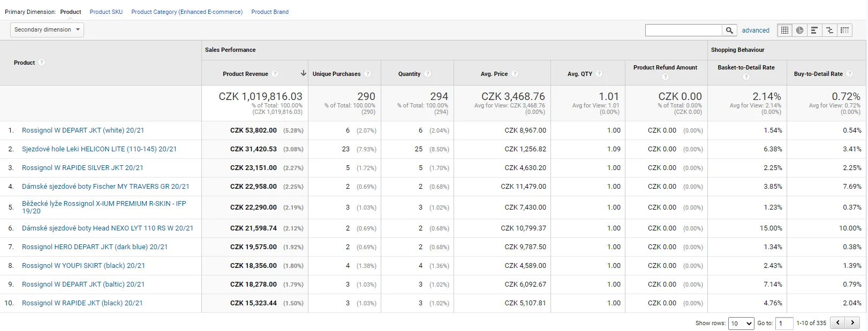Select the comparison view icon

point(829,30)
